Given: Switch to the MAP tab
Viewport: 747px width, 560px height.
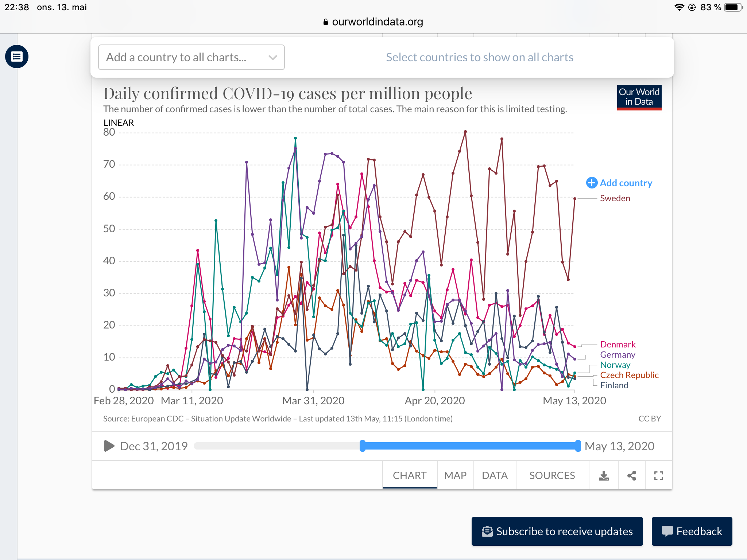Looking at the screenshot, I should (455, 475).
